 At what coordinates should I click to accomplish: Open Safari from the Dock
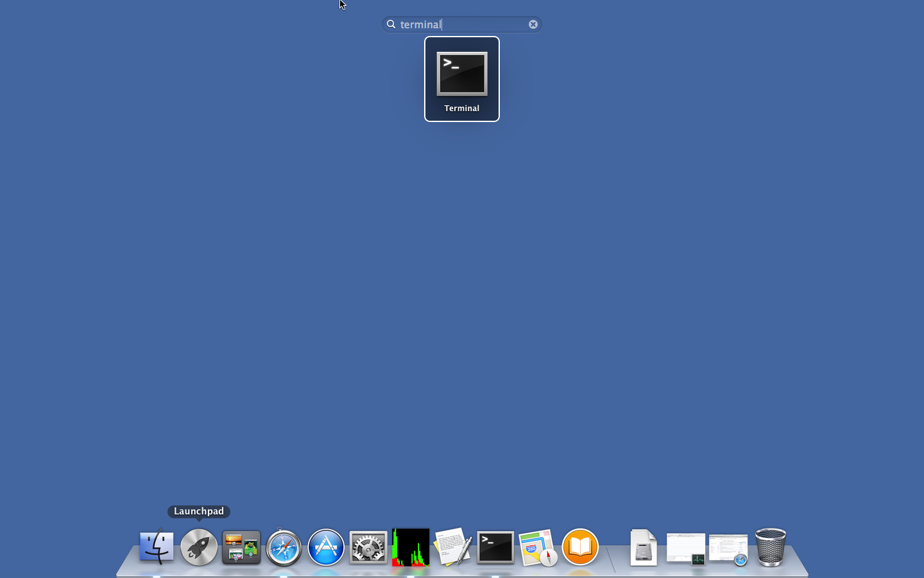point(284,548)
